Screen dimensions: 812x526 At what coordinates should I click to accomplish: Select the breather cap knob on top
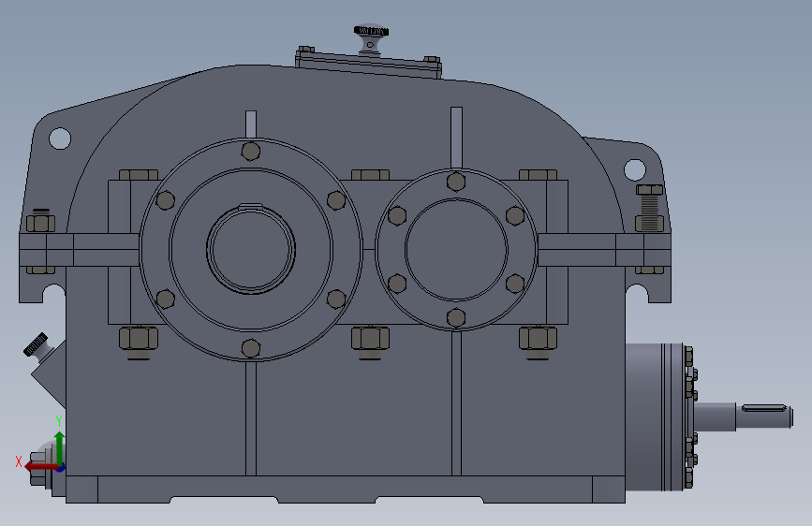pos(371,31)
